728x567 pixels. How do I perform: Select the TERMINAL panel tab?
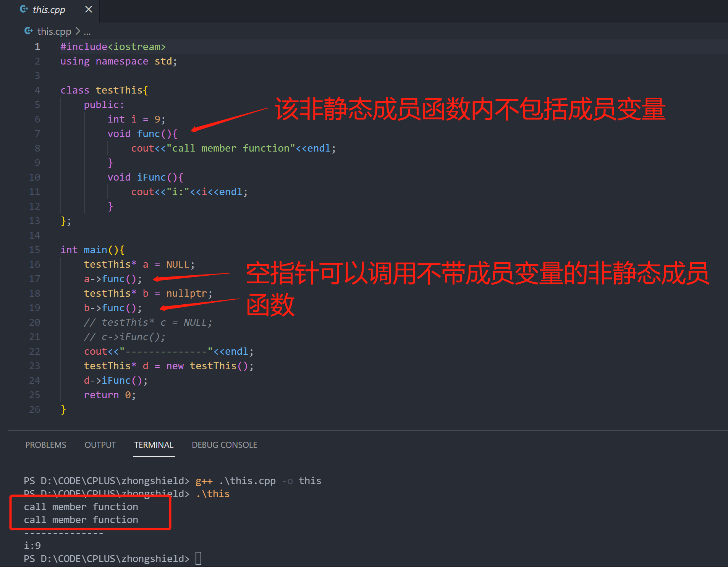pyautogui.click(x=154, y=445)
